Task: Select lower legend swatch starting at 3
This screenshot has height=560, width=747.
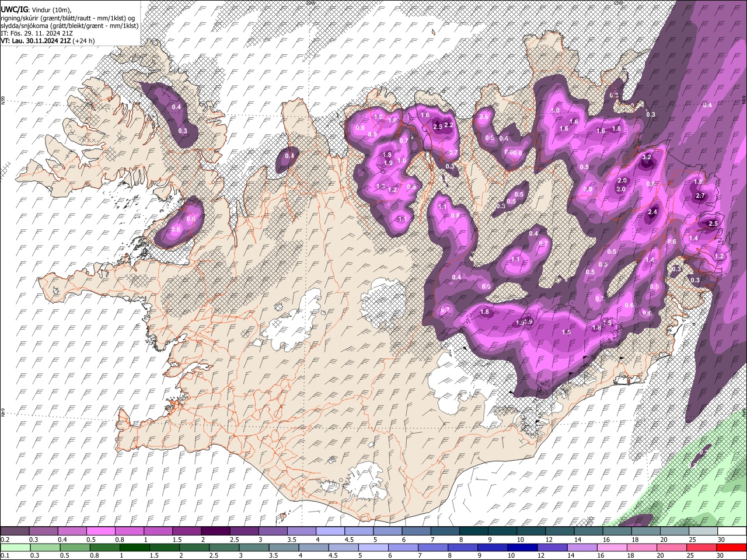Action: tap(254, 547)
